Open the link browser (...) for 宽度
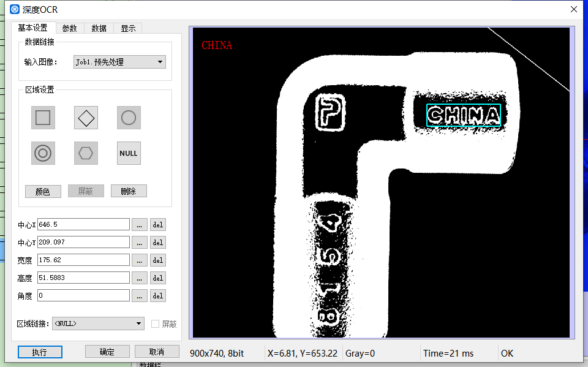Image resolution: width=588 pixels, height=367 pixels. click(x=140, y=260)
